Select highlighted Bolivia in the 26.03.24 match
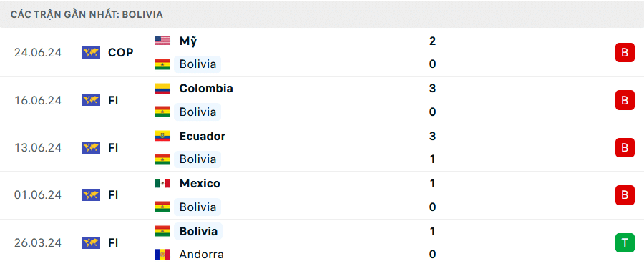 coord(198,231)
